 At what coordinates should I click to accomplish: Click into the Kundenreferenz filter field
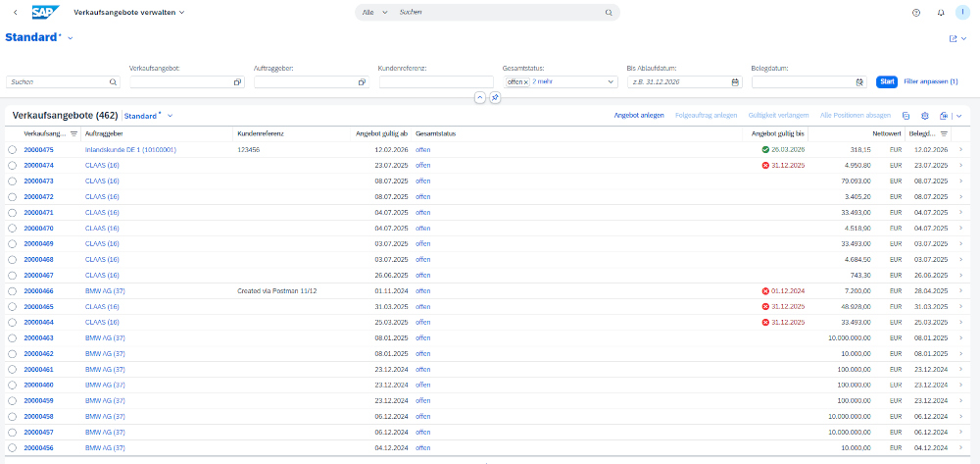click(435, 82)
